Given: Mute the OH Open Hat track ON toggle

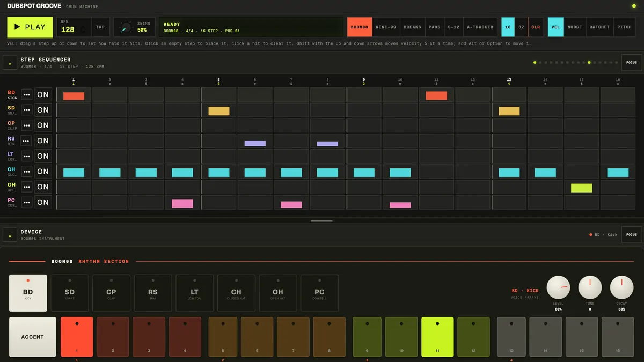Looking at the screenshot, I should pyautogui.click(x=43, y=187).
